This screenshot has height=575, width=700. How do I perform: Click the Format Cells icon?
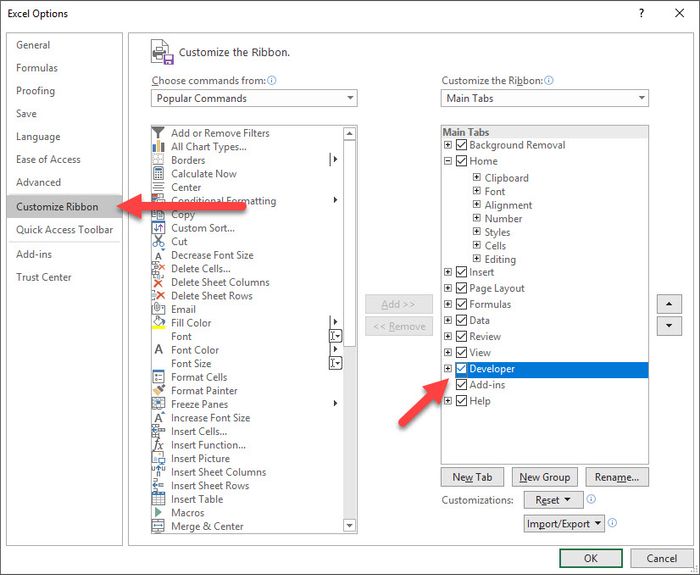(x=158, y=377)
